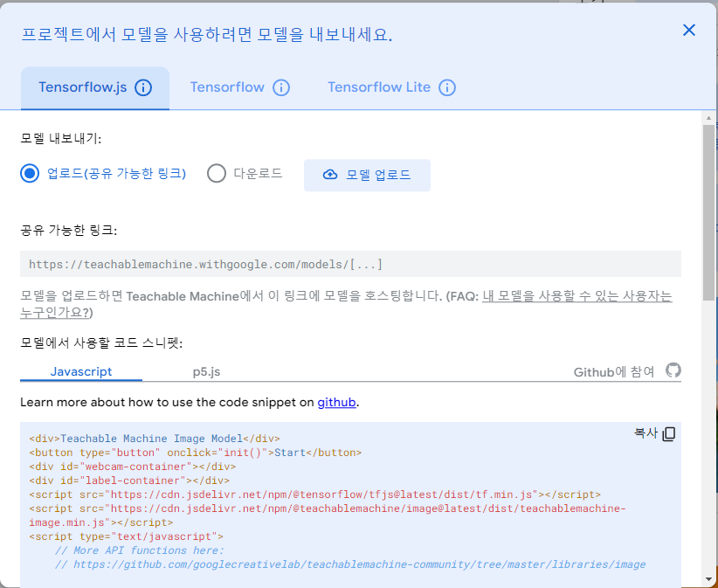
Task: Select the Javascript snippet tab
Action: [x=81, y=371]
